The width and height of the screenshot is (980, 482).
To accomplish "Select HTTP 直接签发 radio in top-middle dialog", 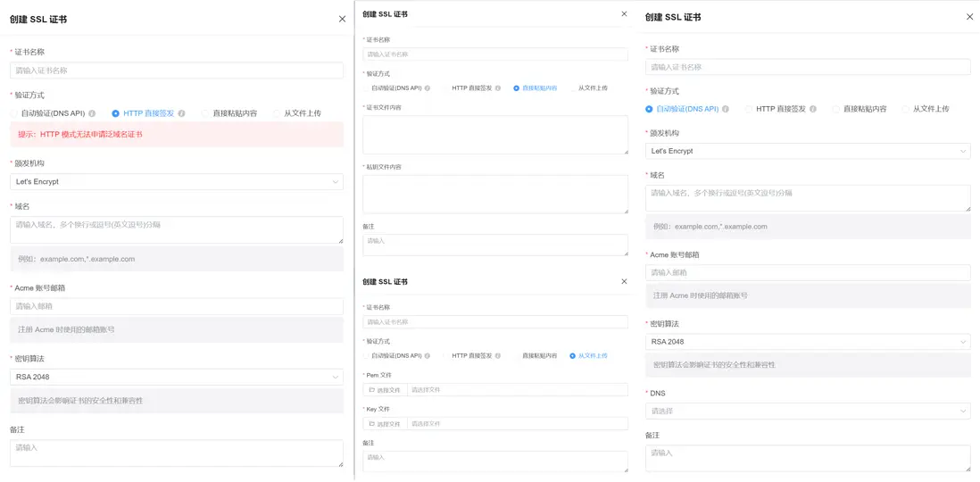I will [x=446, y=88].
